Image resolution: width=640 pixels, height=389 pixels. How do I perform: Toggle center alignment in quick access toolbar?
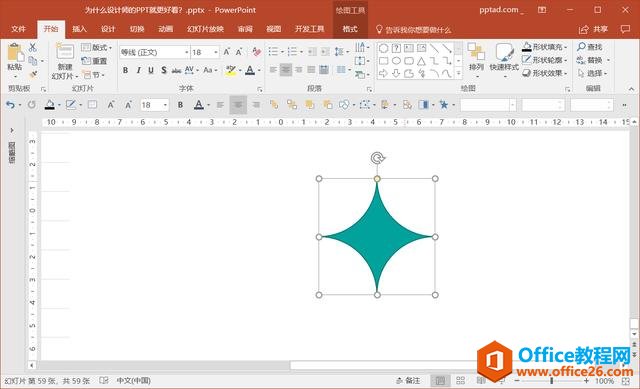238,105
